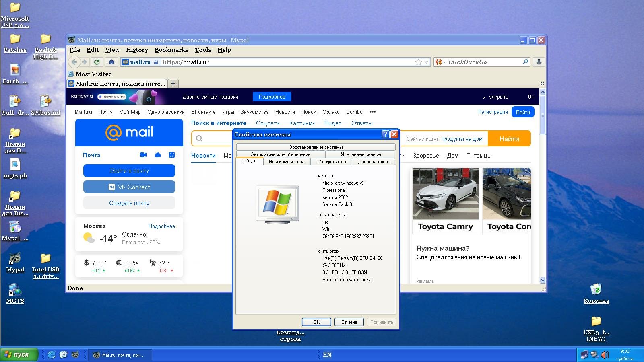
Task: Open the USB3_f... (NEW) folder
Action: click(596, 328)
